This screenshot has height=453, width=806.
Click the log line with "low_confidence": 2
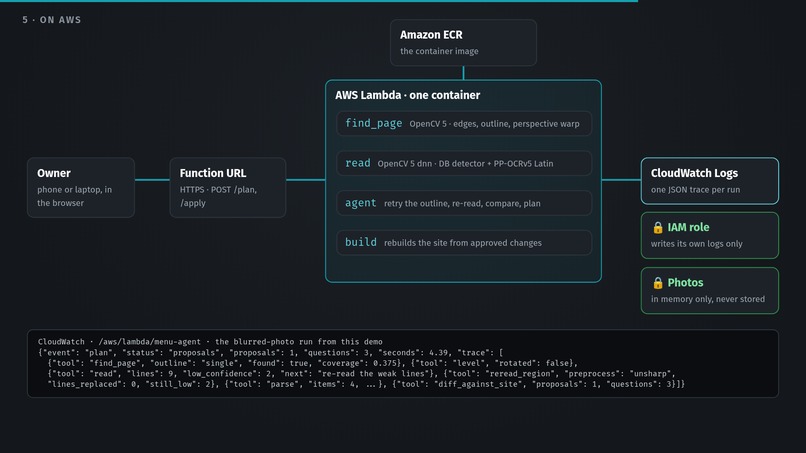[x=361, y=373]
